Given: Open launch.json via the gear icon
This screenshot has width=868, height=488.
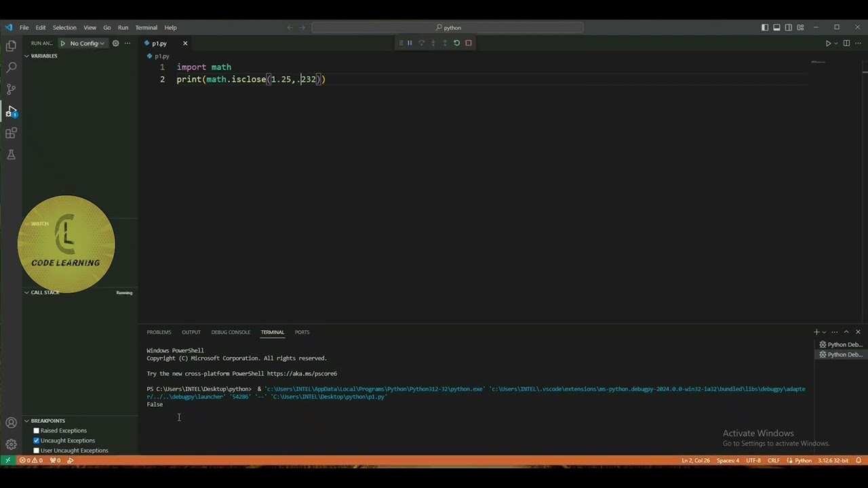Looking at the screenshot, I should [x=115, y=43].
